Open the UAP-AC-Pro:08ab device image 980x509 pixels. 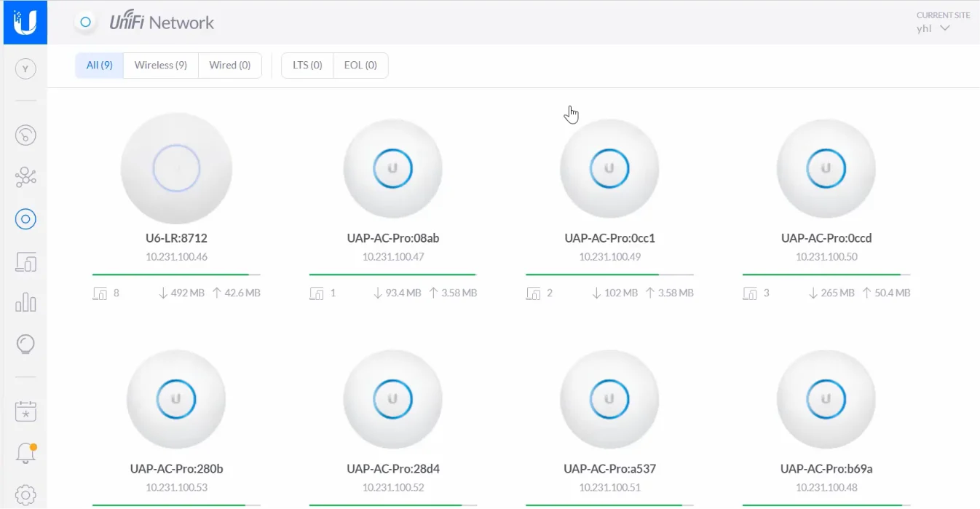(393, 168)
